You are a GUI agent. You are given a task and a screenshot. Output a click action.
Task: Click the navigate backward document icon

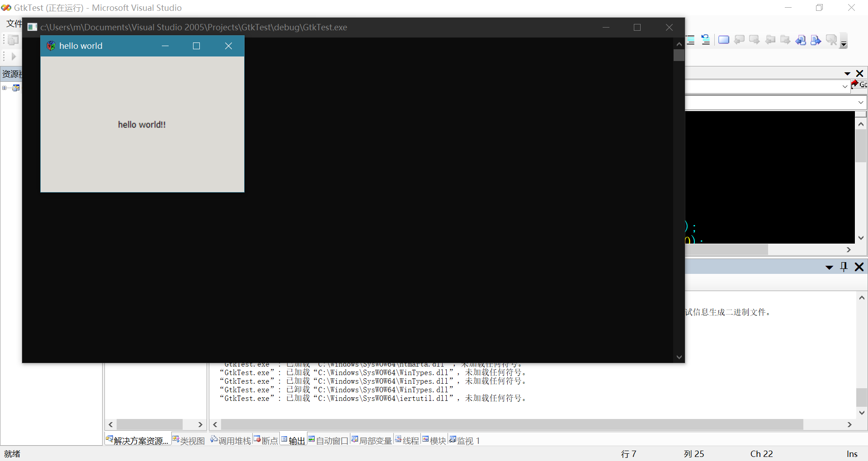(x=801, y=40)
